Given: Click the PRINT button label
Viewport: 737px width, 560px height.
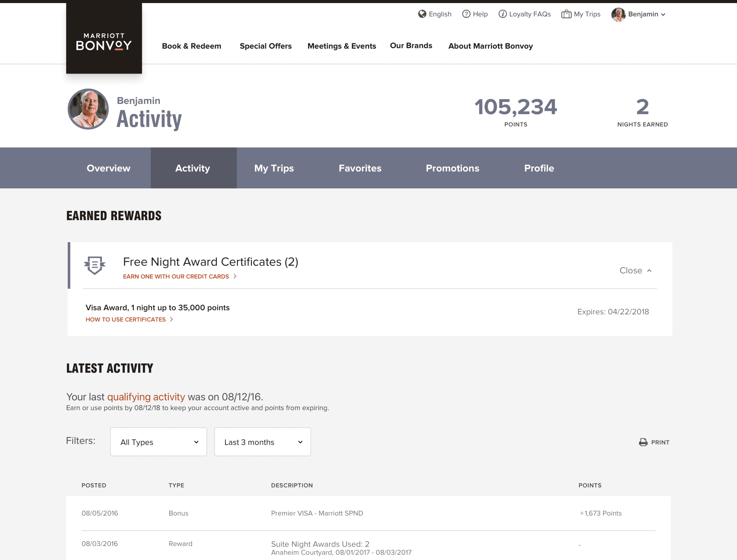Looking at the screenshot, I should click(660, 442).
